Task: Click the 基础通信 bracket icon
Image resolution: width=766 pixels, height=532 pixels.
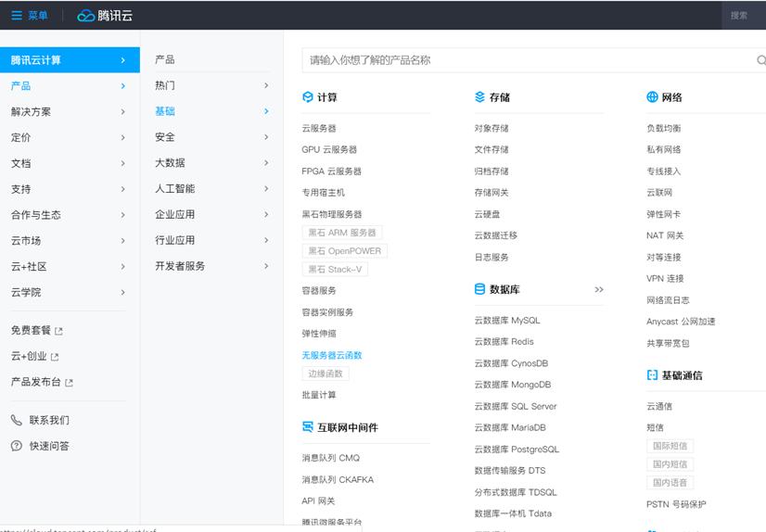Action: click(x=652, y=374)
